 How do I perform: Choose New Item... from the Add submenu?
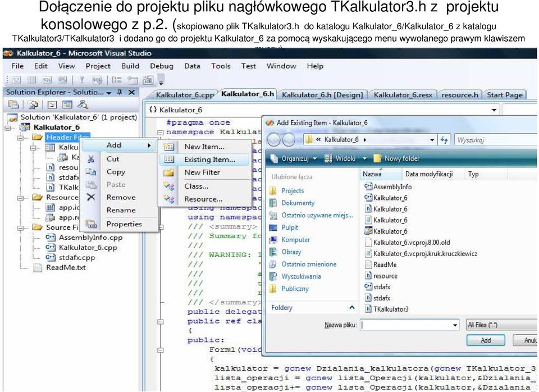(x=204, y=147)
